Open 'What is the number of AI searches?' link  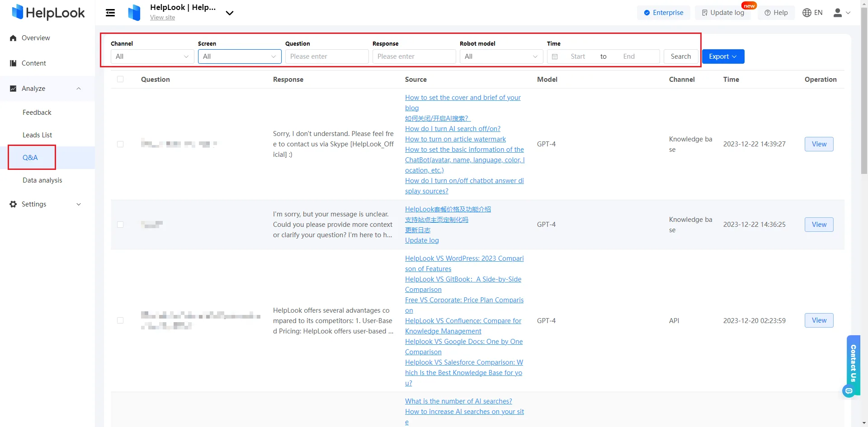point(458,401)
